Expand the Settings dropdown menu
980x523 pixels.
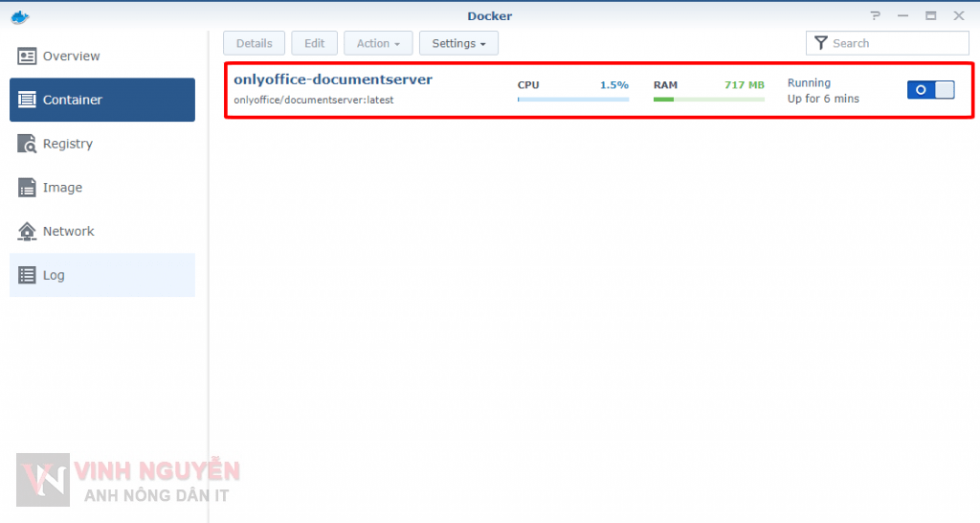(458, 43)
